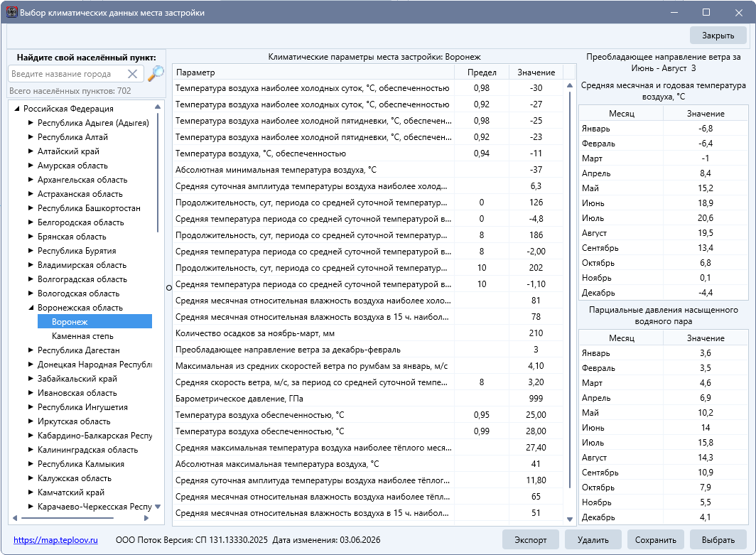Collapse the Воронежская область node

(x=31, y=307)
